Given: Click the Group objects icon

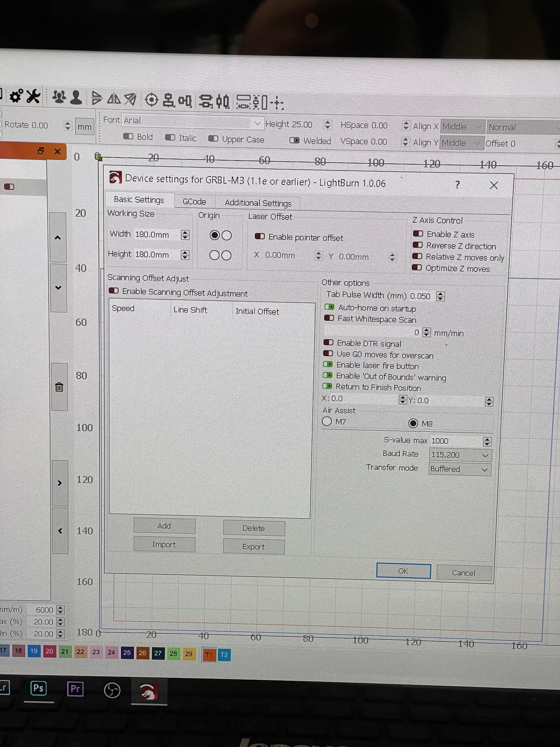Looking at the screenshot, I should pos(59,97).
